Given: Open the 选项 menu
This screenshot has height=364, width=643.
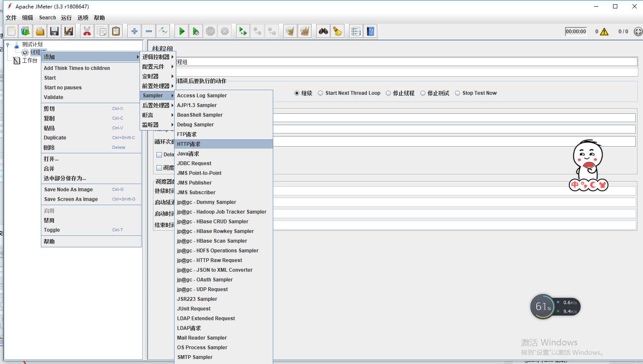Looking at the screenshot, I should pos(83,18).
